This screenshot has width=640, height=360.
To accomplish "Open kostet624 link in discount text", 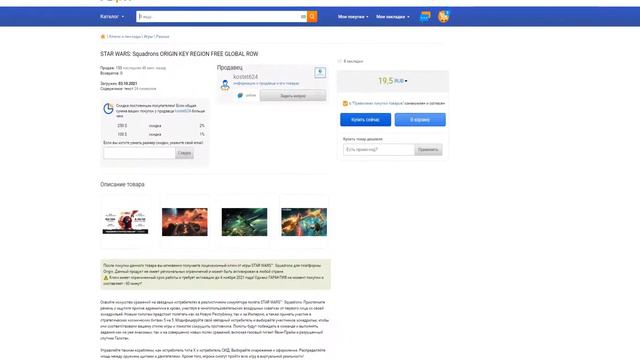I will (183, 111).
